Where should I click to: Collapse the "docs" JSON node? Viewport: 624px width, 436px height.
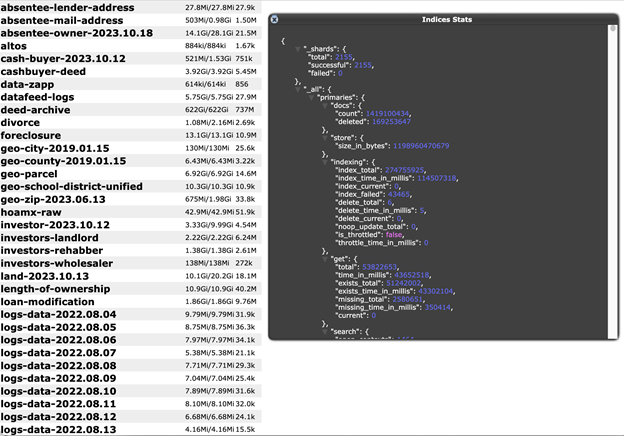point(325,106)
